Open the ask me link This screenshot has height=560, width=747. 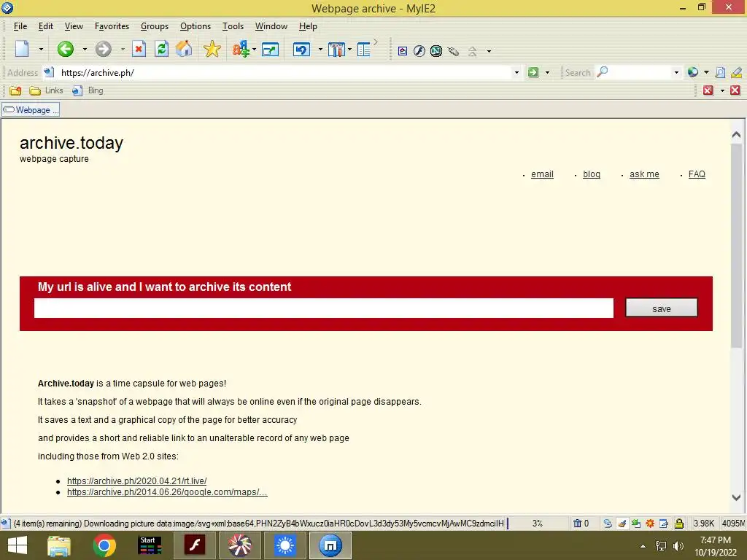tap(644, 174)
